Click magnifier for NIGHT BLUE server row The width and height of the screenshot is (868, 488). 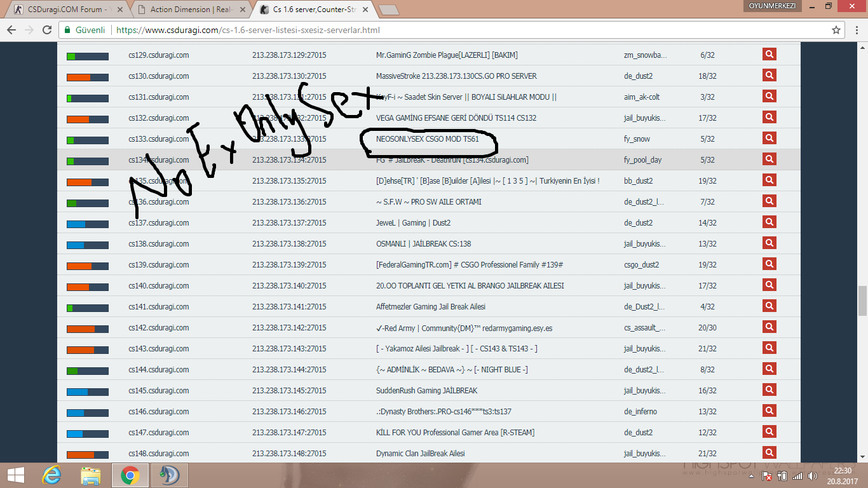770,369
